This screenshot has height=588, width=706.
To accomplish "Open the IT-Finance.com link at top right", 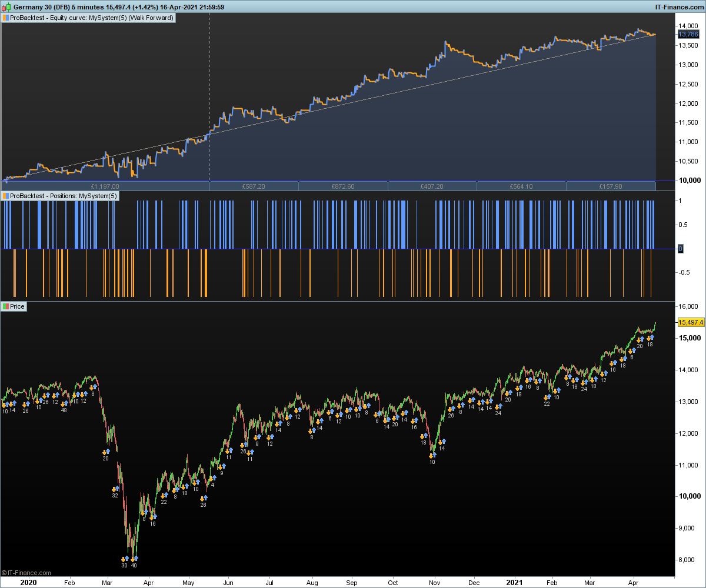I will [679, 6].
